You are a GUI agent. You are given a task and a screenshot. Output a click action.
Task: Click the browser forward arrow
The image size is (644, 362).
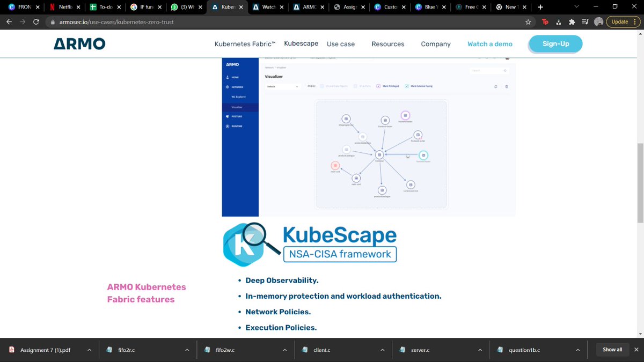[23, 22]
